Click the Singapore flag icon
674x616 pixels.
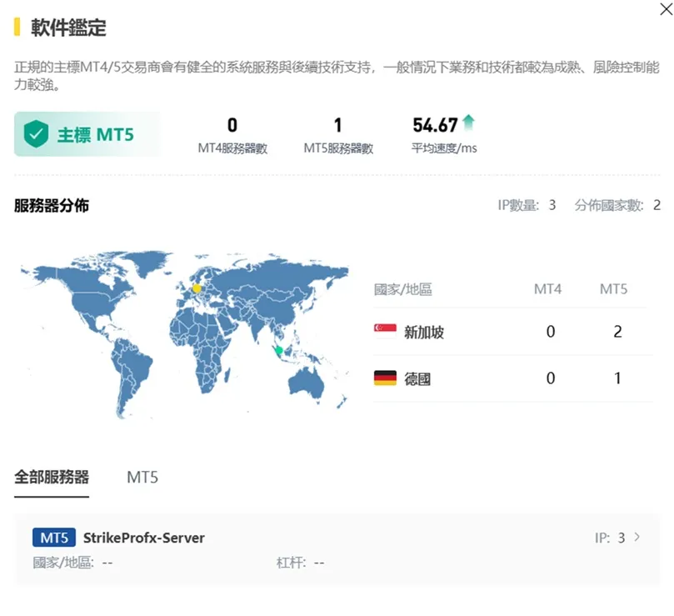click(x=385, y=332)
